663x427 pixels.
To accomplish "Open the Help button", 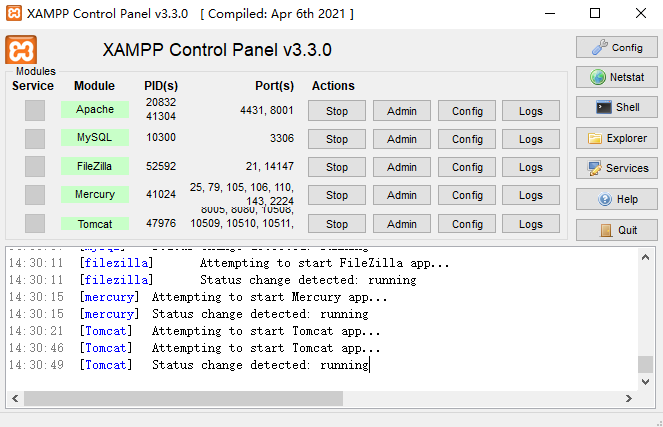I will pos(616,199).
